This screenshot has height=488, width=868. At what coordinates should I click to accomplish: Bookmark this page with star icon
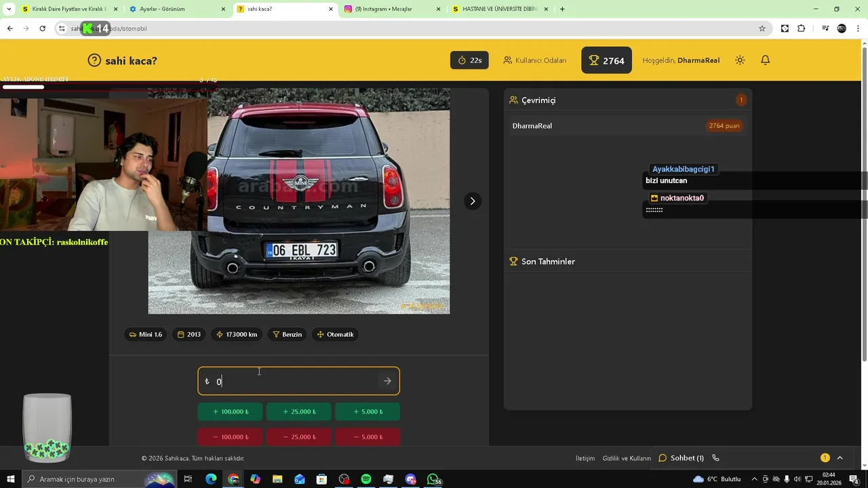tap(762, 28)
